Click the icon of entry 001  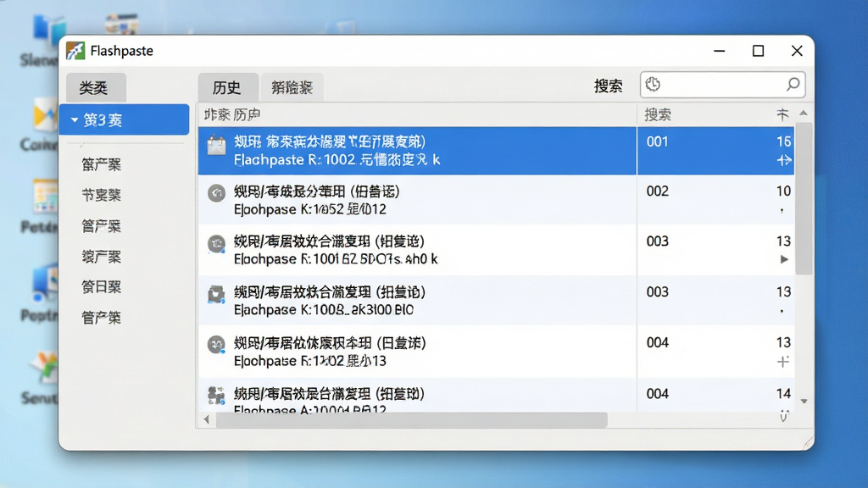pyautogui.click(x=216, y=146)
